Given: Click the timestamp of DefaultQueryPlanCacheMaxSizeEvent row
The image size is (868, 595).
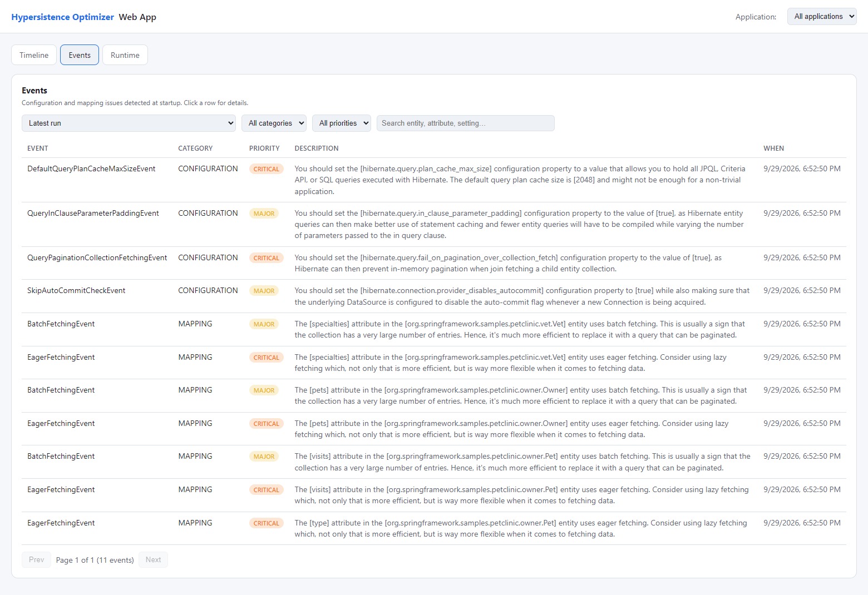Looking at the screenshot, I should pos(802,168).
